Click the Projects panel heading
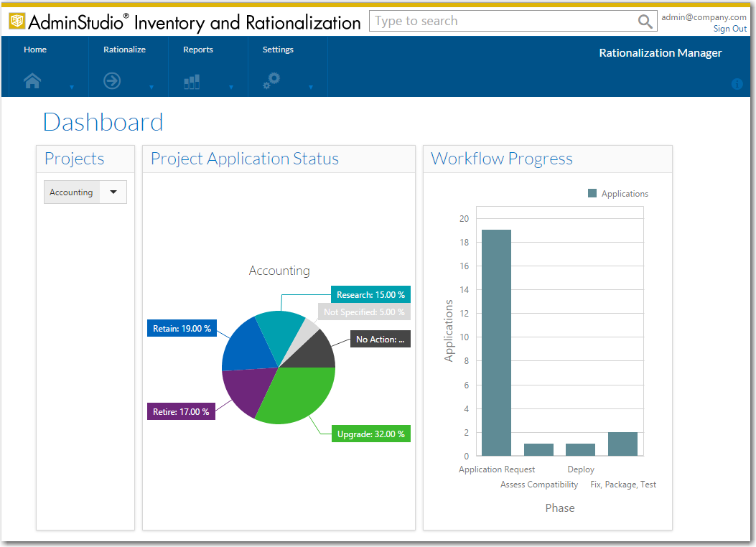Viewport: 756px width, 547px height. pos(74,159)
